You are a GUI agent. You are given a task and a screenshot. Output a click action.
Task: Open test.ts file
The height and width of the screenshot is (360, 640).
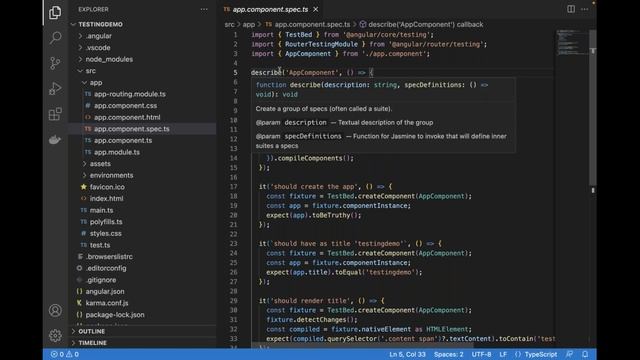pyautogui.click(x=100, y=245)
